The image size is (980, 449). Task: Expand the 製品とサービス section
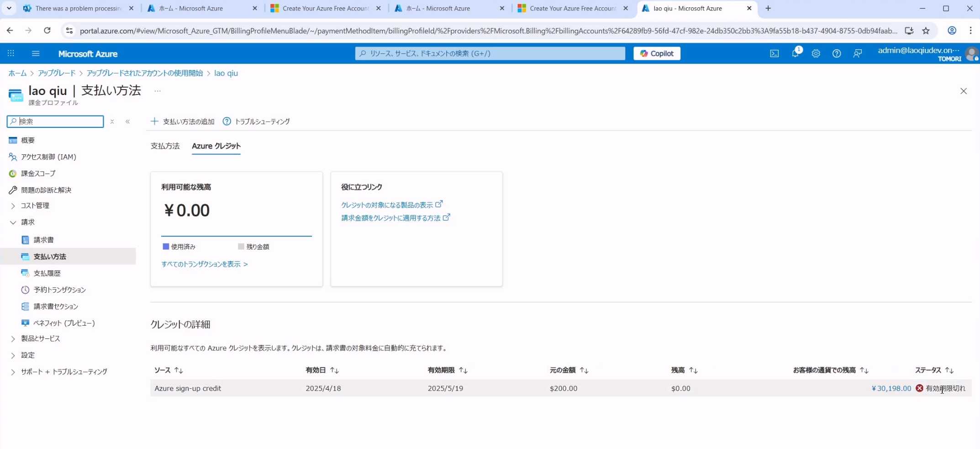[x=13, y=339]
